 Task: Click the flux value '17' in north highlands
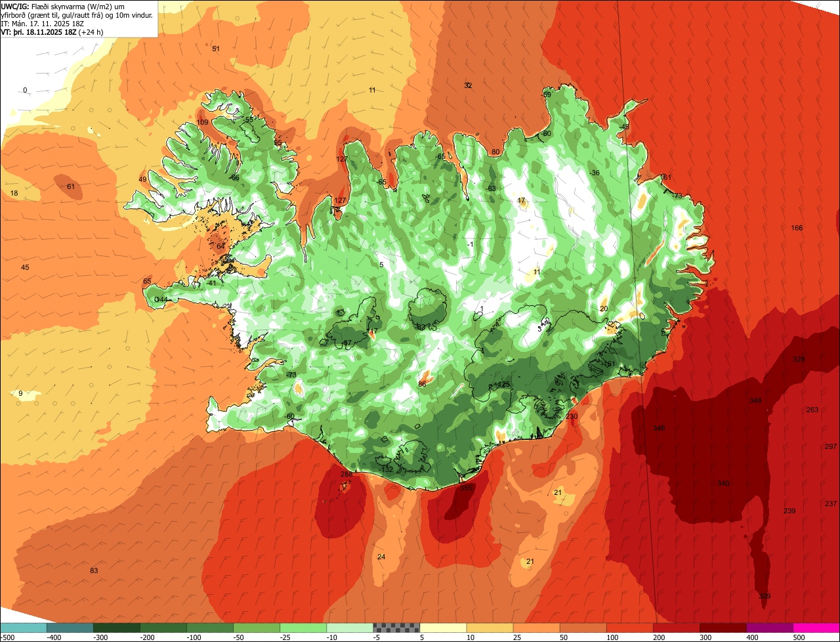coord(521,200)
